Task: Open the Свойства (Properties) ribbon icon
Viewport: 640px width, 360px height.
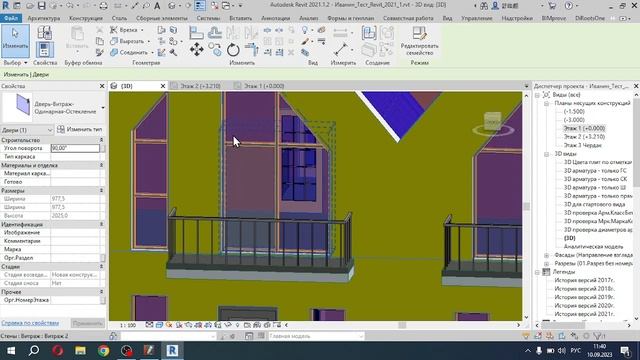Action: pos(44,50)
